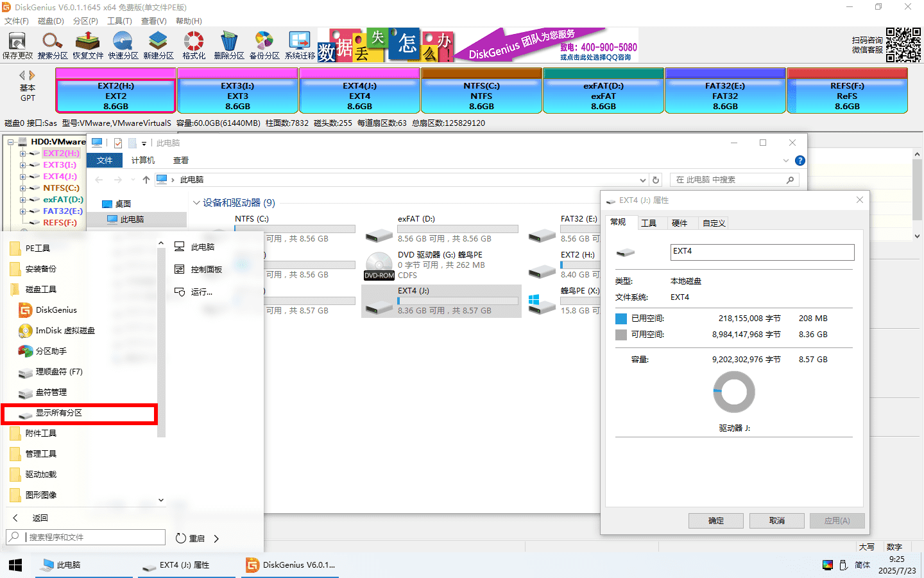Image resolution: width=924 pixels, height=578 pixels.
Task: Click the 保存更改 toolbar icon in DiskGenius
Action: (17, 46)
